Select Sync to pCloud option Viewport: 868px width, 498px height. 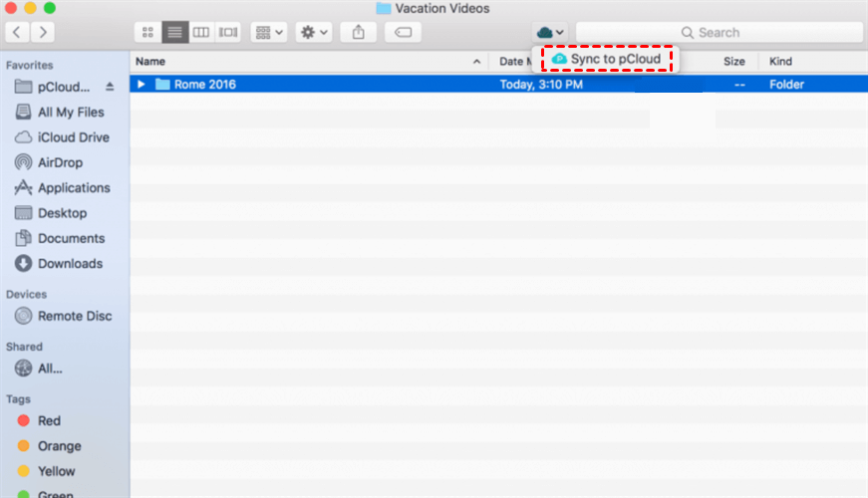coord(607,59)
